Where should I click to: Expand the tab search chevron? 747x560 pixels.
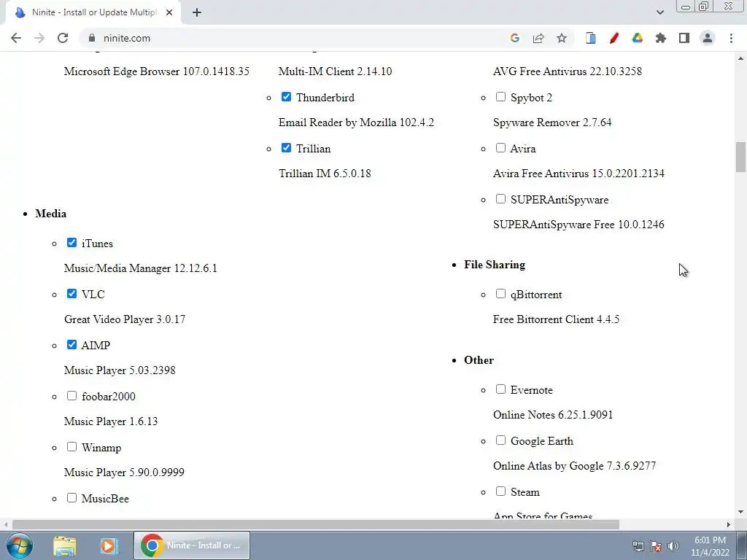659,12
